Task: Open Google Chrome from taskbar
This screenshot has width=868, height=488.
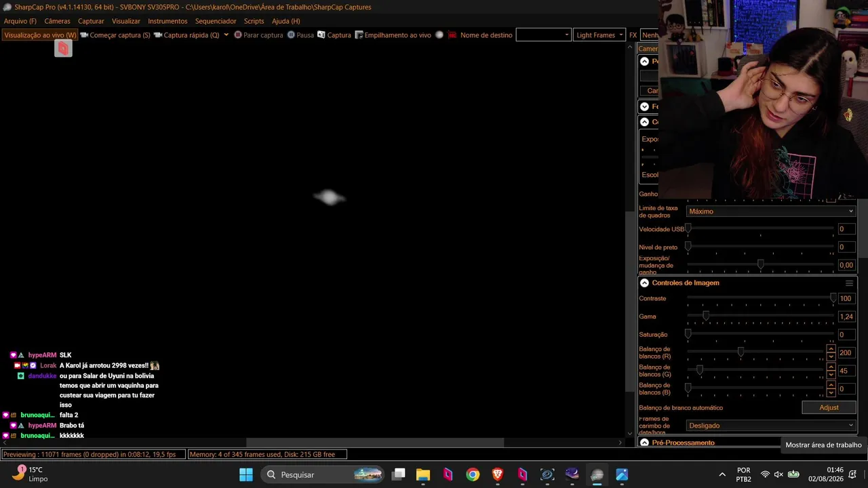Action: click(473, 474)
